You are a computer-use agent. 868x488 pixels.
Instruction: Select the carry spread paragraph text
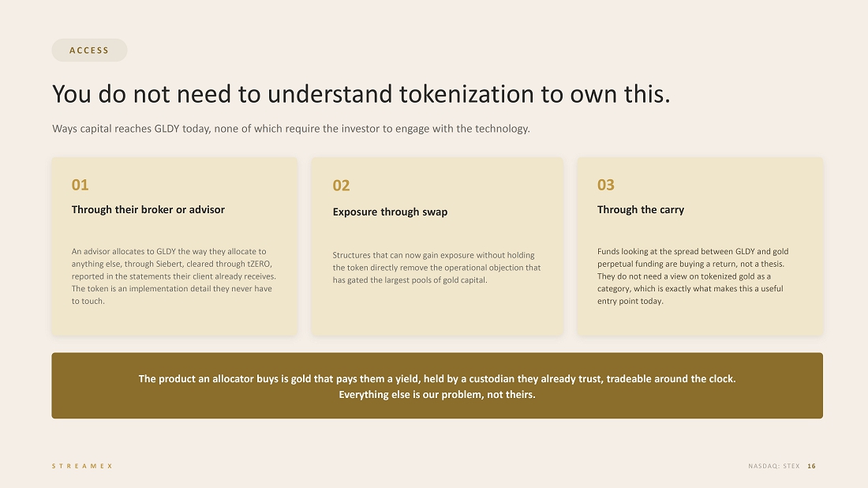[x=693, y=276]
